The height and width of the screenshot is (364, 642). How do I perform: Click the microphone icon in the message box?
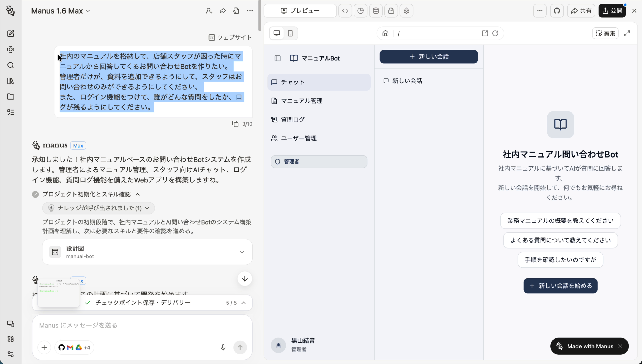tap(223, 347)
